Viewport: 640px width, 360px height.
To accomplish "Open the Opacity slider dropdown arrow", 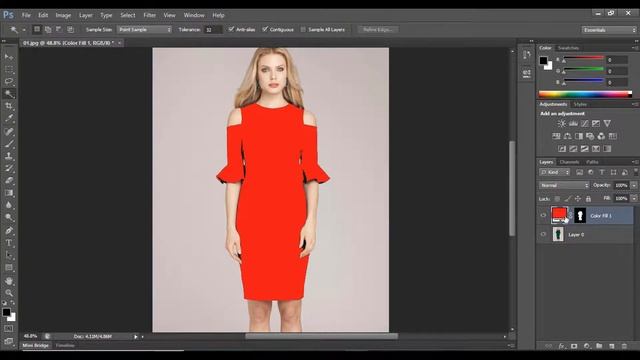I will coord(634,185).
